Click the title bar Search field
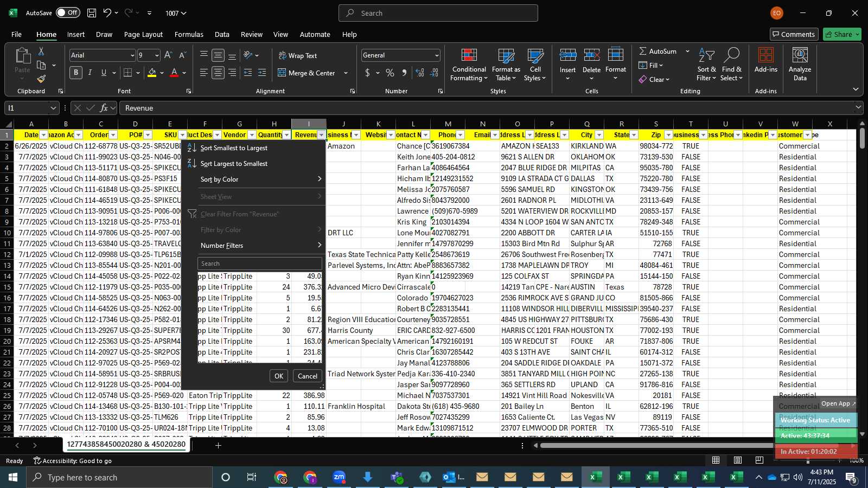 click(x=438, y=13)
